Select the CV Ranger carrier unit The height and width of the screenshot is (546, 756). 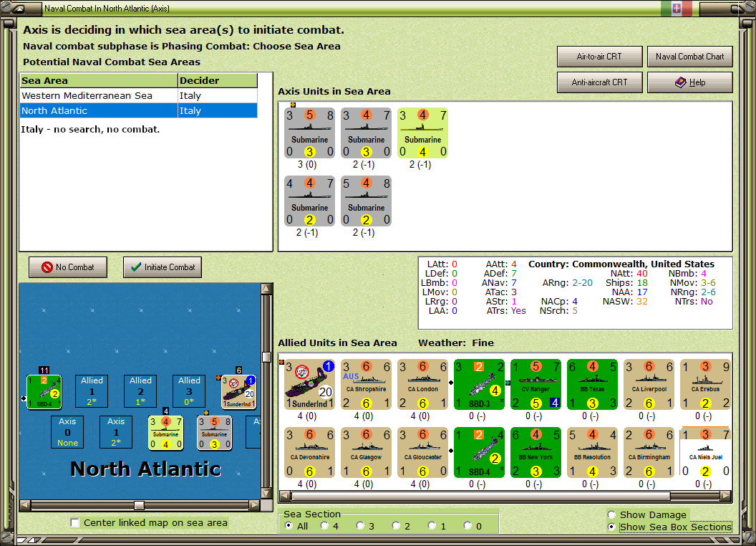pos(535,384)
